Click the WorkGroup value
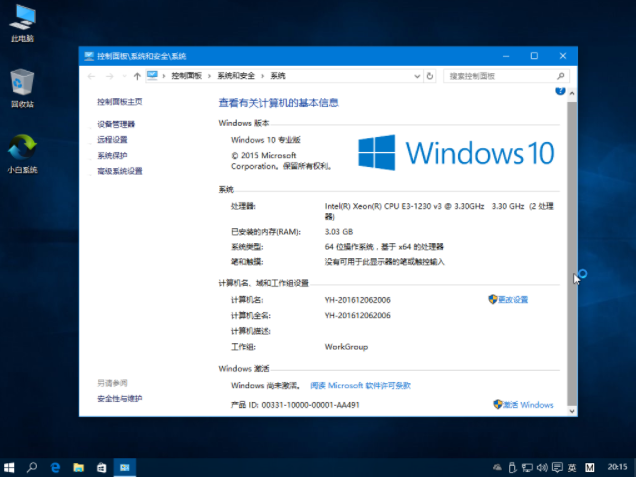 tap(346, 347)
